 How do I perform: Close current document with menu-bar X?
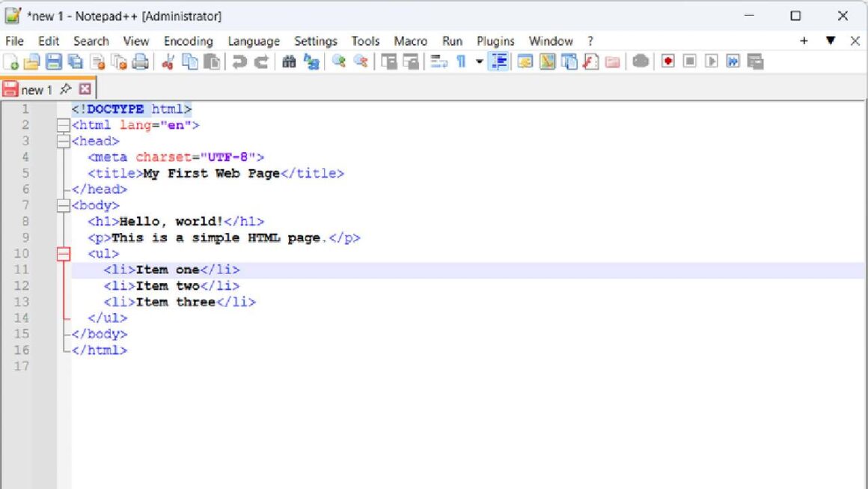(x=855, y=40)
